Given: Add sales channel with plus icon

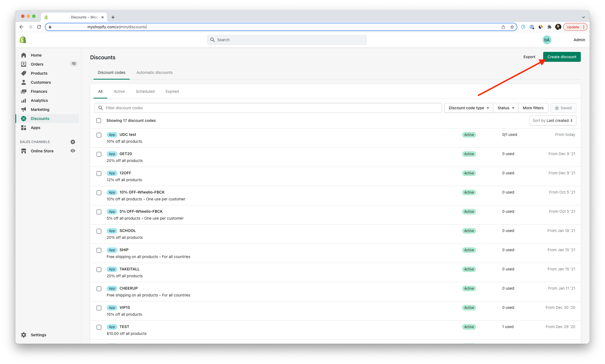Looking at the screenshot, I should [73, 142].
